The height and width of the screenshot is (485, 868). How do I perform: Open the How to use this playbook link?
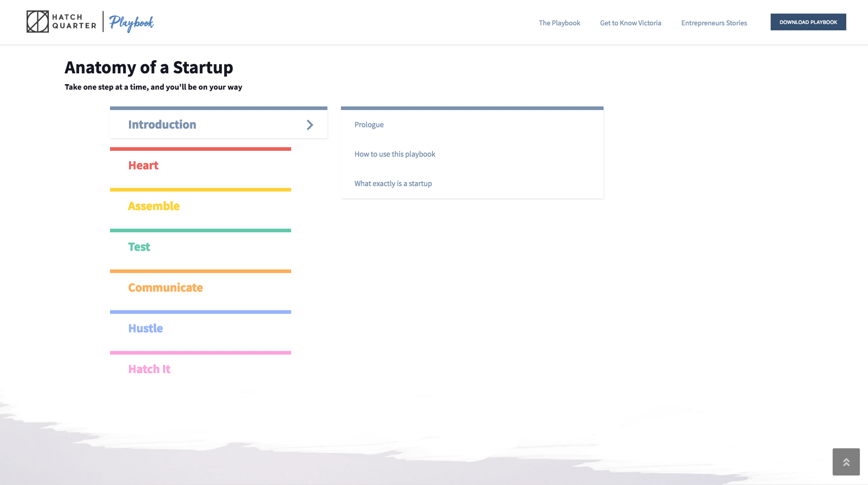pyautogui.click(x=394, y=154)
